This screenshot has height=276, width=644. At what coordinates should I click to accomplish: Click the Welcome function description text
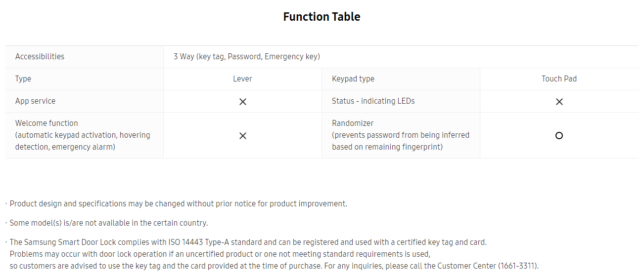point(83,135)
